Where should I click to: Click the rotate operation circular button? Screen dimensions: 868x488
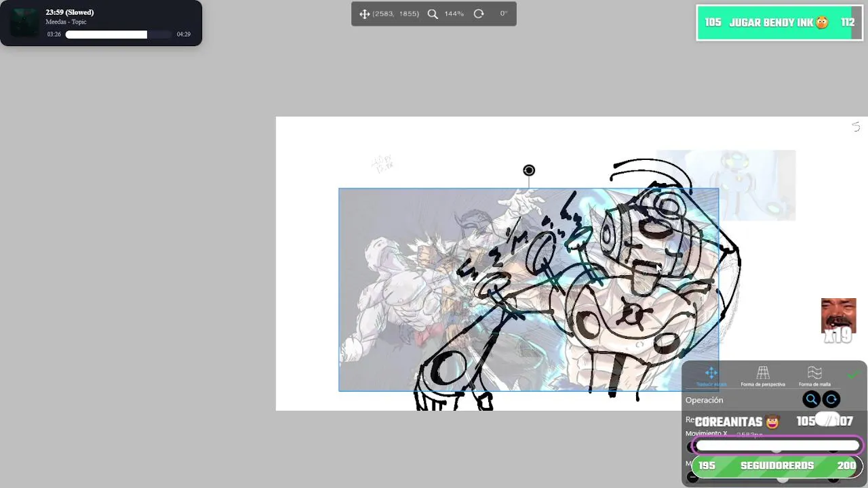tap(831, 400)
